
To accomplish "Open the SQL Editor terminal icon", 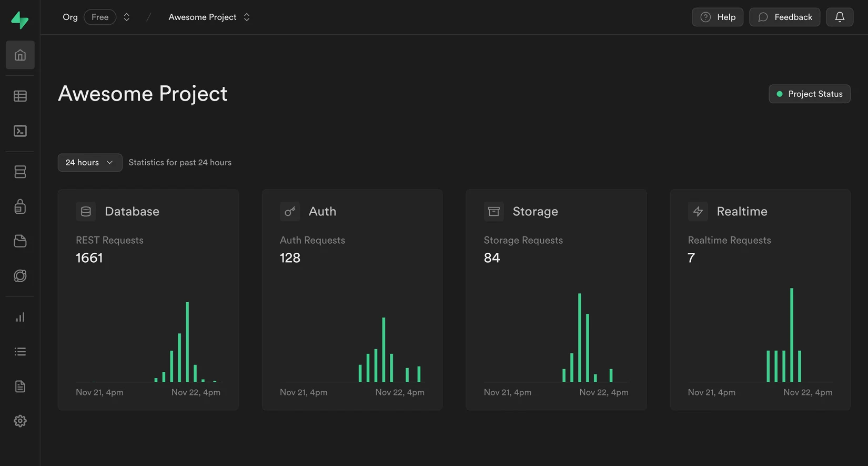I will [20, 131].
